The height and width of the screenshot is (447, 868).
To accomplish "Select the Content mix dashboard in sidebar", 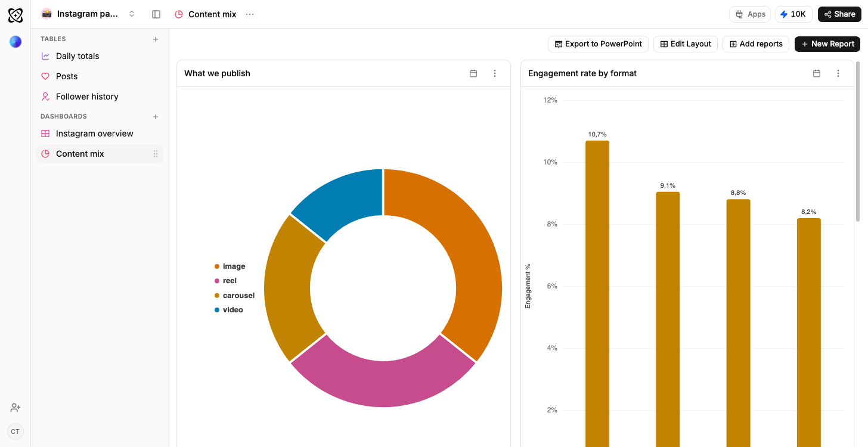I will 100,154.
